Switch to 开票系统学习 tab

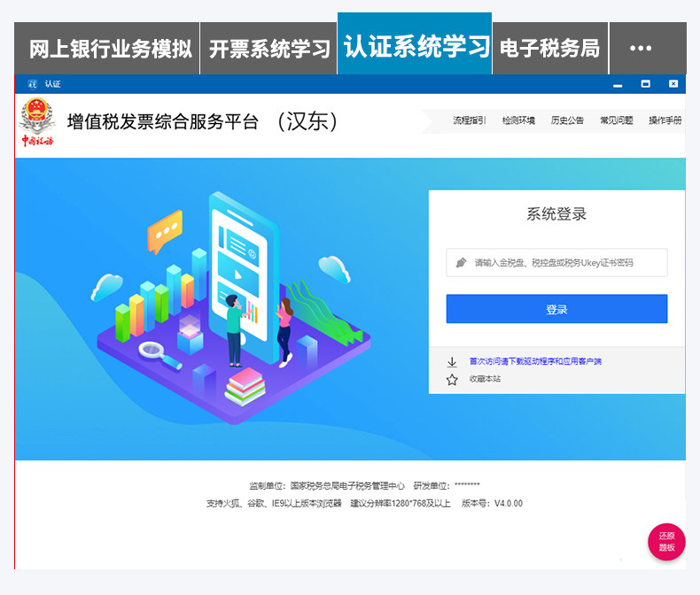click(268, 48)
